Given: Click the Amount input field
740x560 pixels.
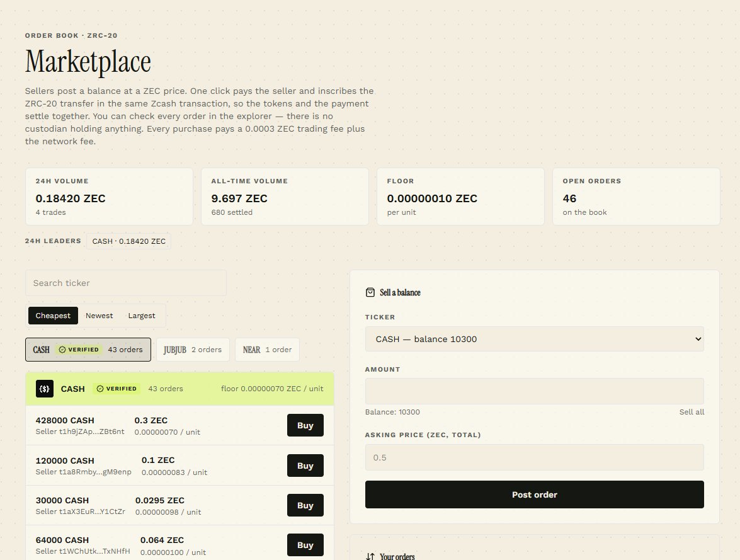Looking at the screenshot, I should (534, 391).
